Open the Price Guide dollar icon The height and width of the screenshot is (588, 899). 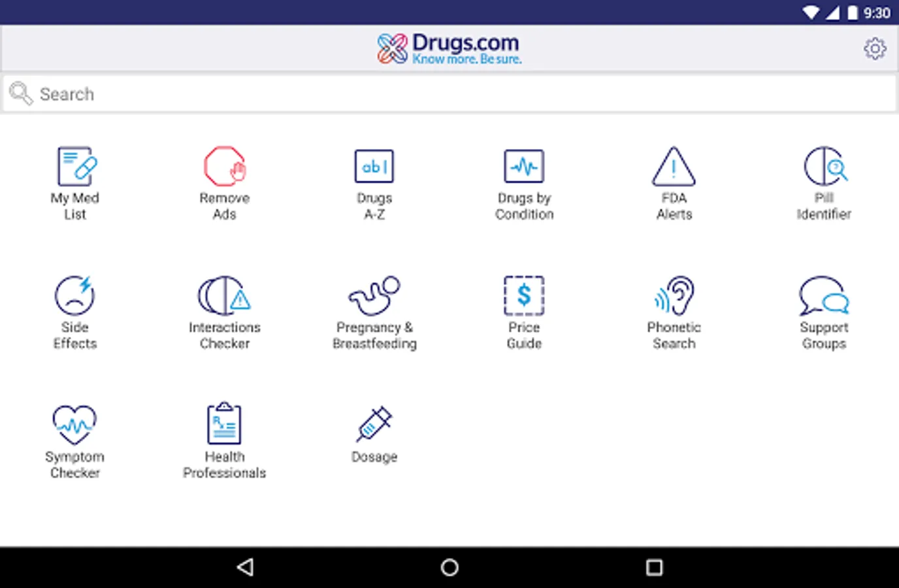tap(524, 295)
